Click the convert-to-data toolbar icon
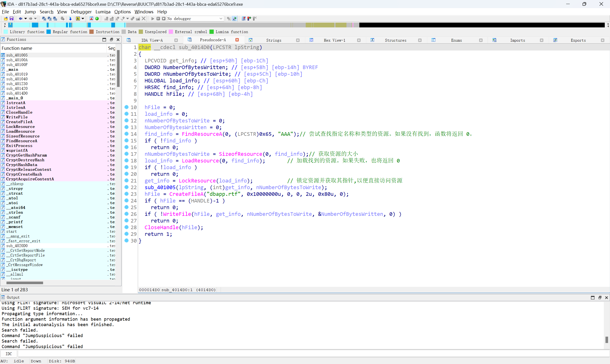Image resolution: width=610 pixels, height=364 pixels. [112, 19]
